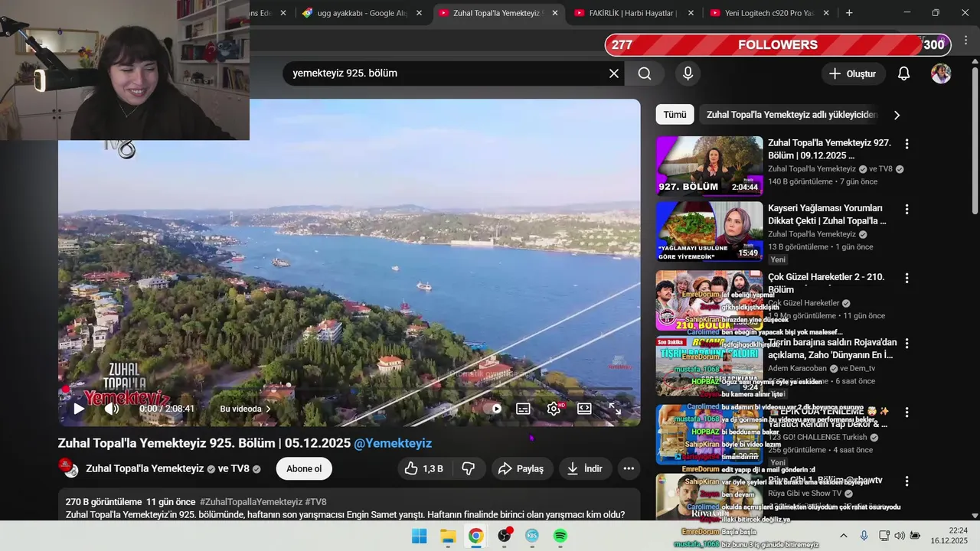Like the video with thumbs up
This screenshot has width=980, height=551.
(x=424, y=468)
